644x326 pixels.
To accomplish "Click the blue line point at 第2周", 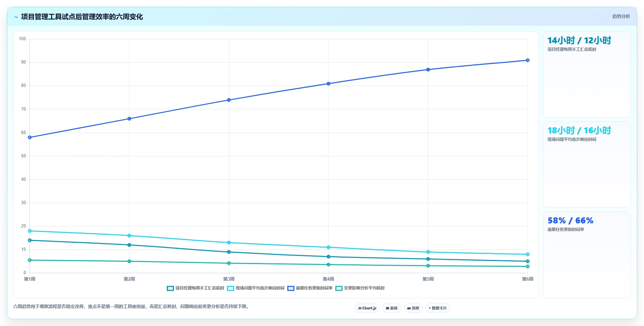I will [x=129, y=119].
